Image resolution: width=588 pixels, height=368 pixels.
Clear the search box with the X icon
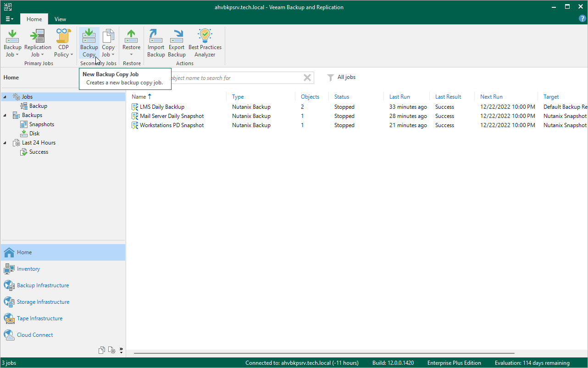307,78
